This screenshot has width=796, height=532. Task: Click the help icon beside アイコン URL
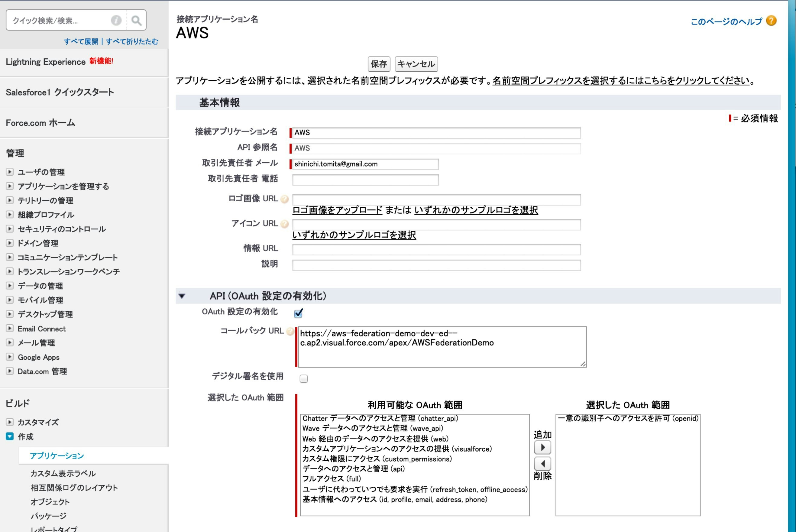(x=285, y=224)
